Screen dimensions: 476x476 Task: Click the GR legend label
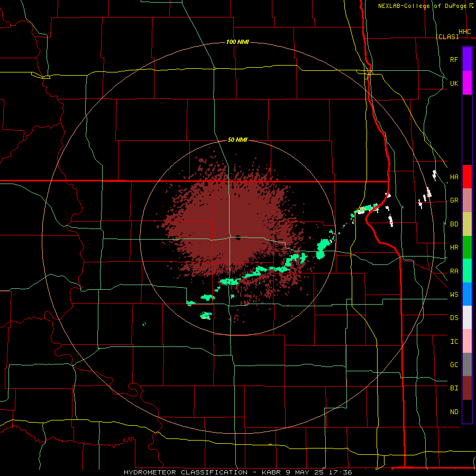(x=454, y=200)
